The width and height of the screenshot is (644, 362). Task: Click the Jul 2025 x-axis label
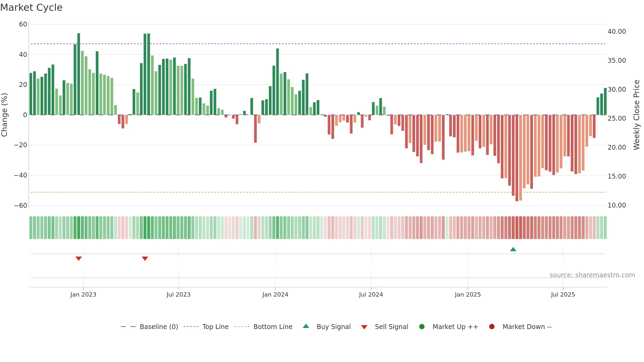coord(563,294)
